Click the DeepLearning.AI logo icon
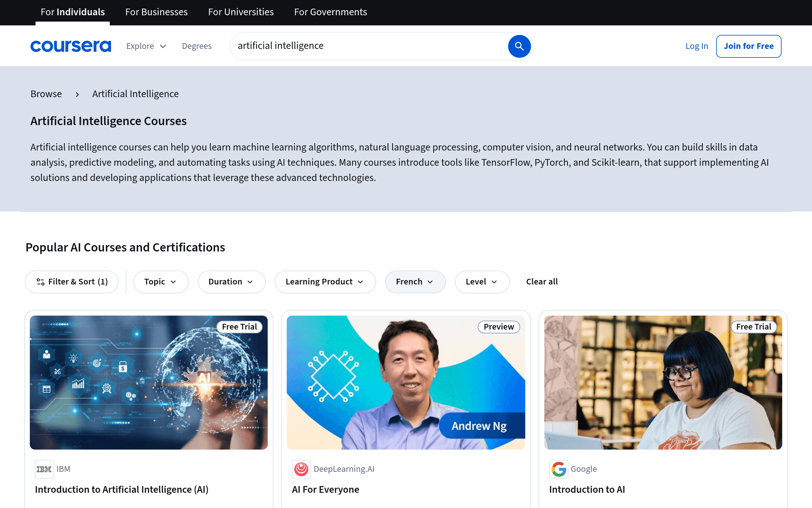Screen dimensions: 812x508 point(301,469)
